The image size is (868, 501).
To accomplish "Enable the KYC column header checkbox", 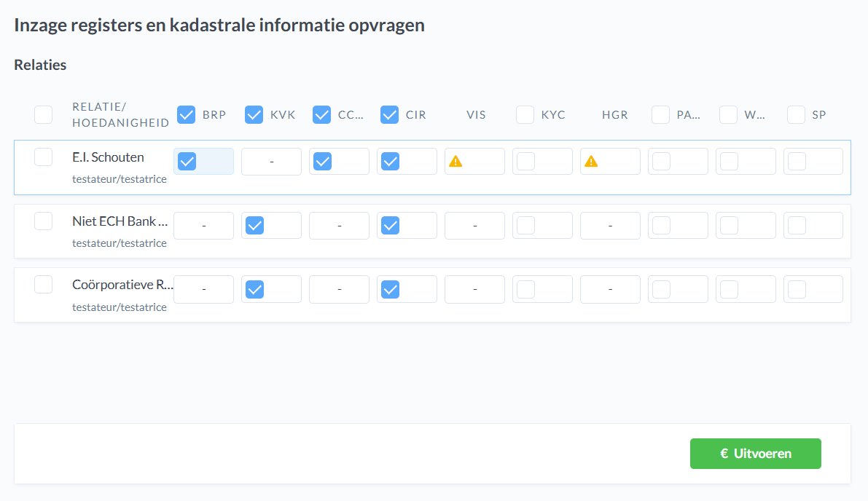I will pos(525,114).
